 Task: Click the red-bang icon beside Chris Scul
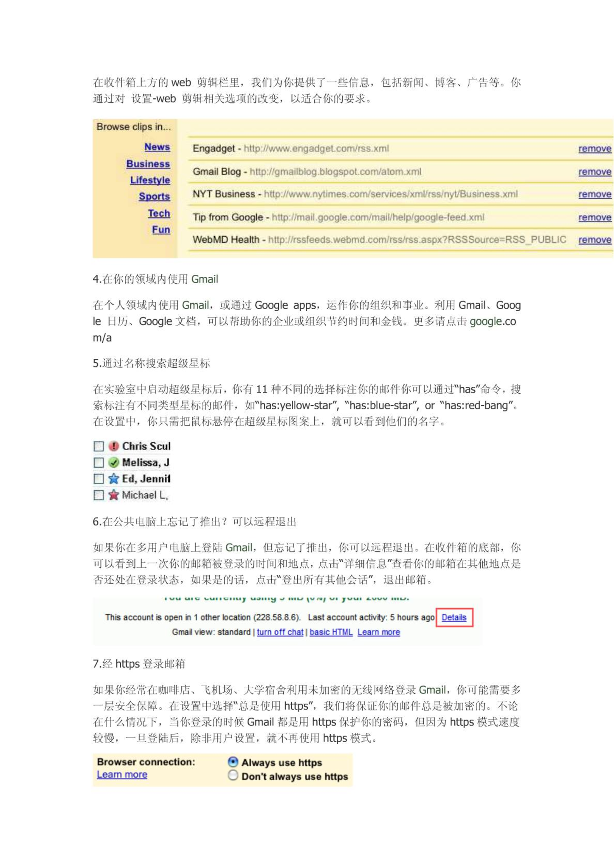[114, 446]
